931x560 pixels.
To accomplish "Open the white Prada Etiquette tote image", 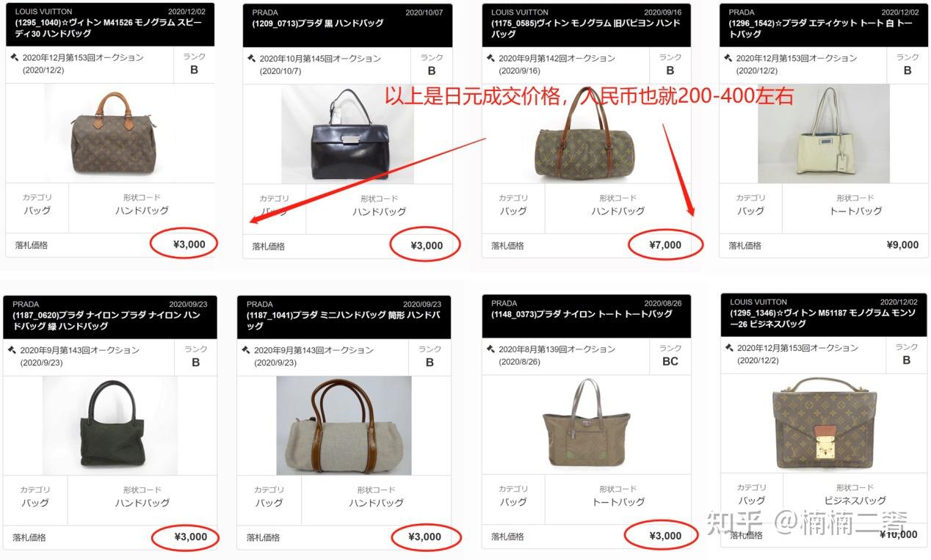I will point(824,134).
